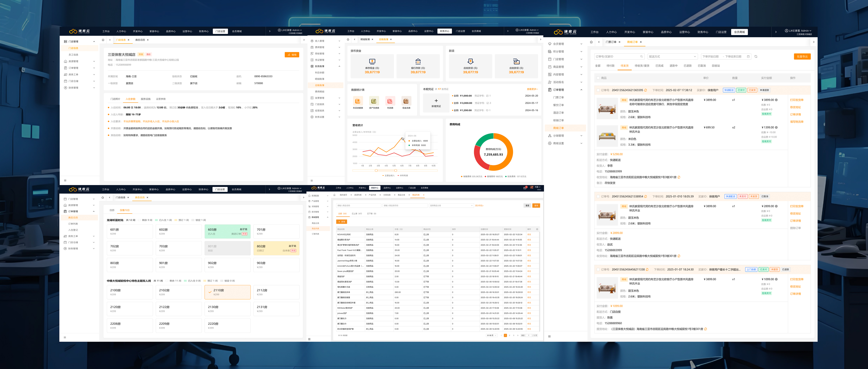The width and height of the screenshot is (868, 369).
Task: Open the 查看更多> link for vouchers
Action: [x=532, y=89]
